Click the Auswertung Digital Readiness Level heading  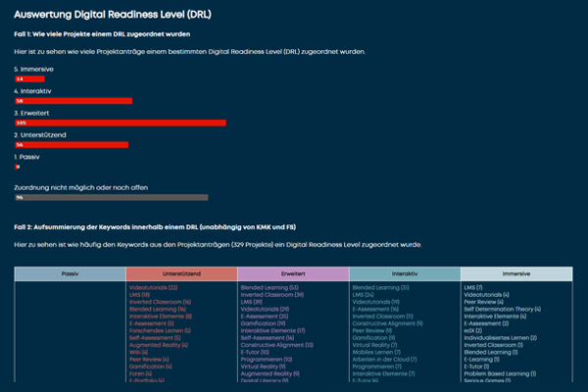122,14
